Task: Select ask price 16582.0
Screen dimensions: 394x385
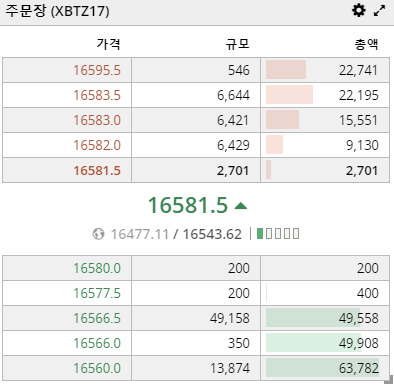Action: pos(97,145)
